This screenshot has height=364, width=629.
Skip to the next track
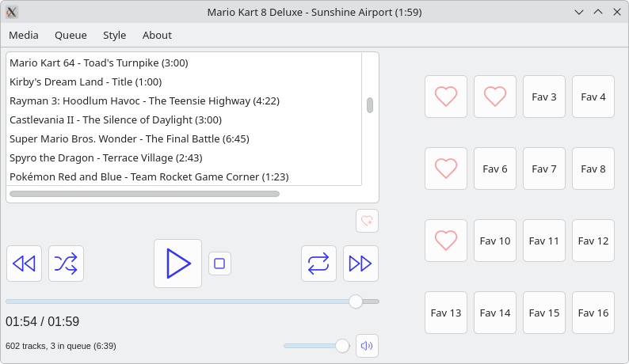(x=360, y=264)
